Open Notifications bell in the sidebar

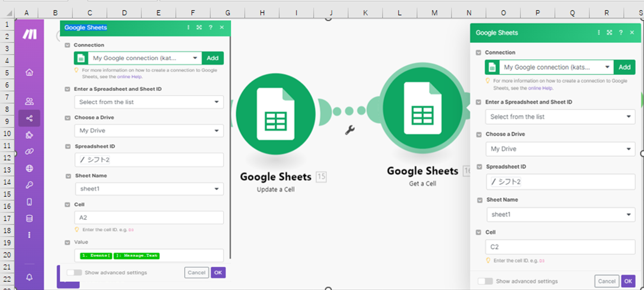[x=29, y=277]
